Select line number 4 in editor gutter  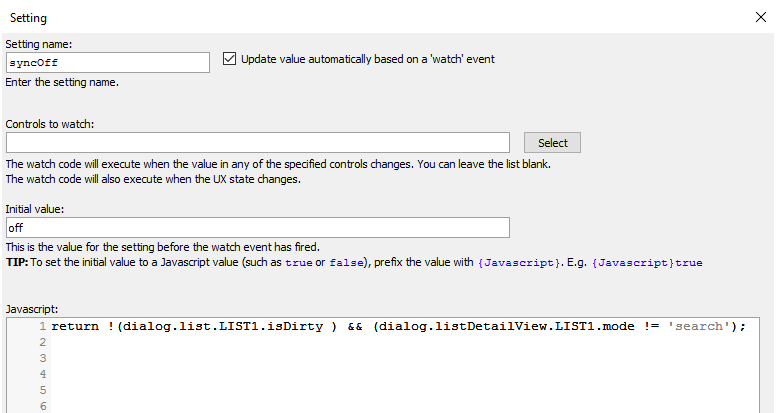43,374
